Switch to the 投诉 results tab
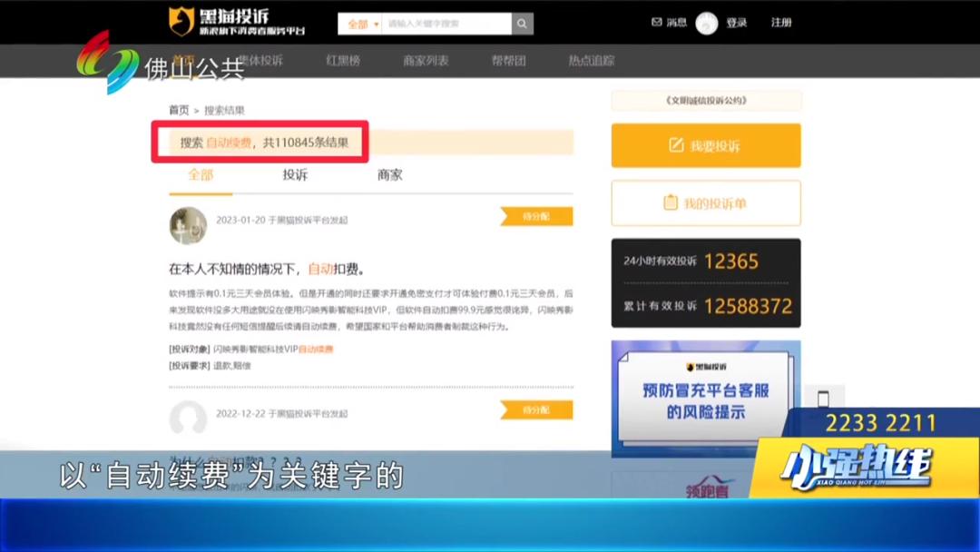The height and width of the screenshot is (552, 980). (295, 175)
